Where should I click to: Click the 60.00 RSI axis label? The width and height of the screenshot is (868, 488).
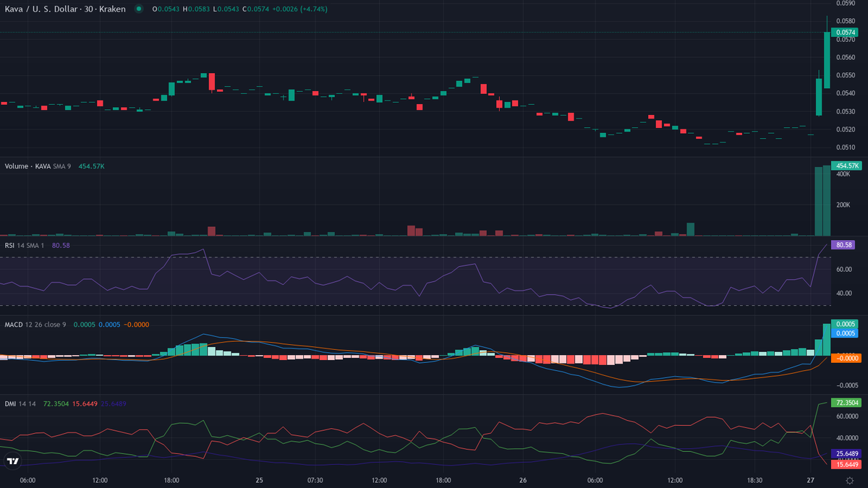pos(843,269)
